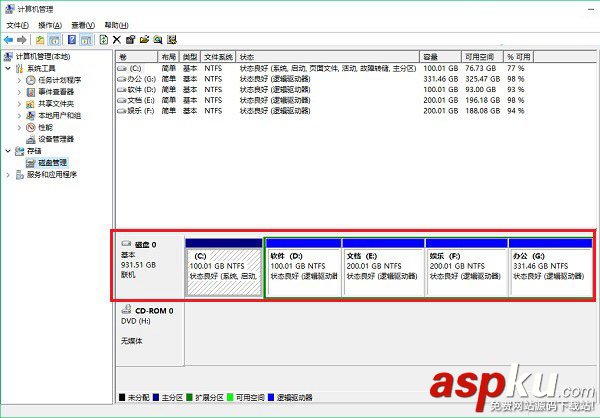
Task: Go back with the blue Back arrow
Action: (8, 39)
